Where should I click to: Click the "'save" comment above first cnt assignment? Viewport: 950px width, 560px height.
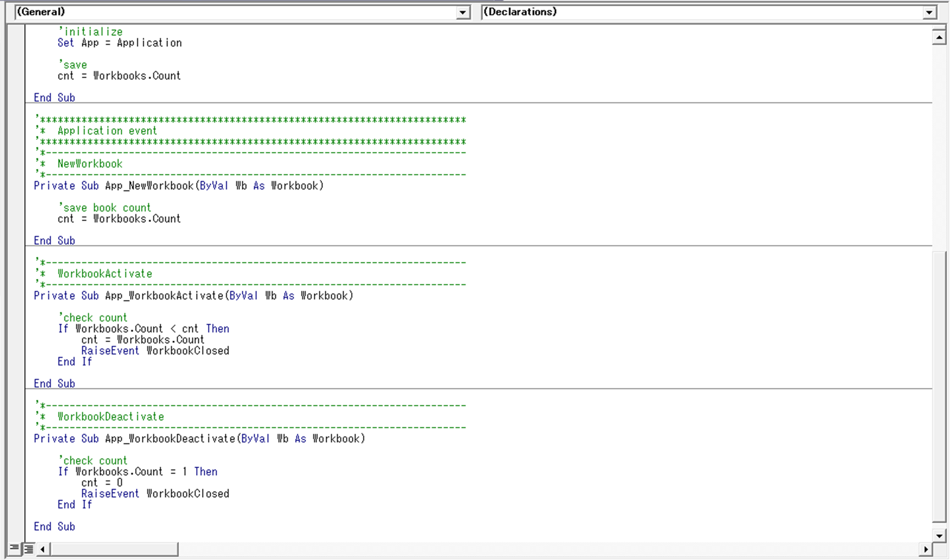tap(73, 65)
